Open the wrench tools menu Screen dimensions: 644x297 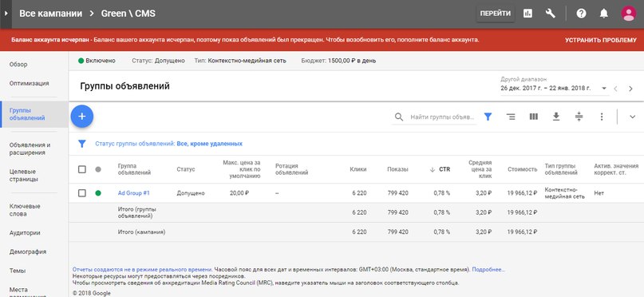[551, 14]
